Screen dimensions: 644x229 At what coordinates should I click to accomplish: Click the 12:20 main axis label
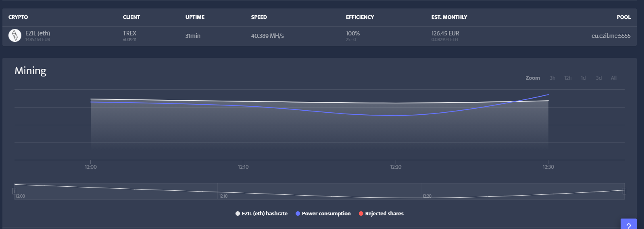396,167
